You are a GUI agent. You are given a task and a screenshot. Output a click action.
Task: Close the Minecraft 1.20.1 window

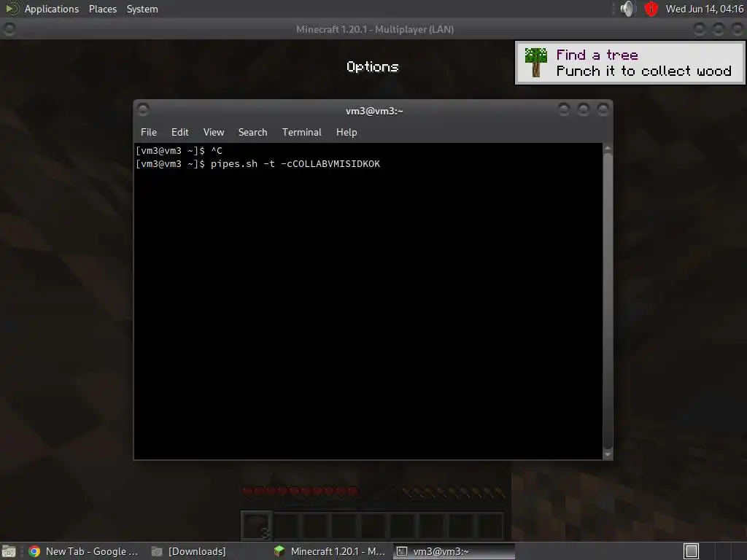point(738,29)
